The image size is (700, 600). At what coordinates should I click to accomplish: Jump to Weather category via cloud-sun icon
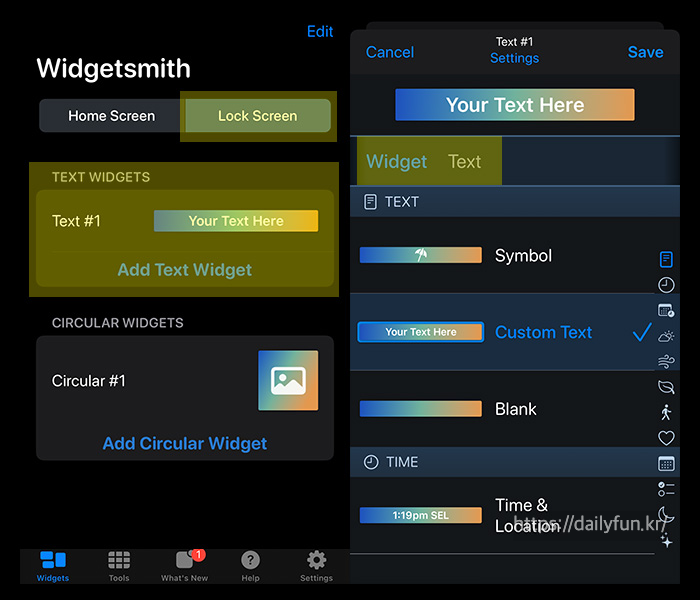coord(666,336)
